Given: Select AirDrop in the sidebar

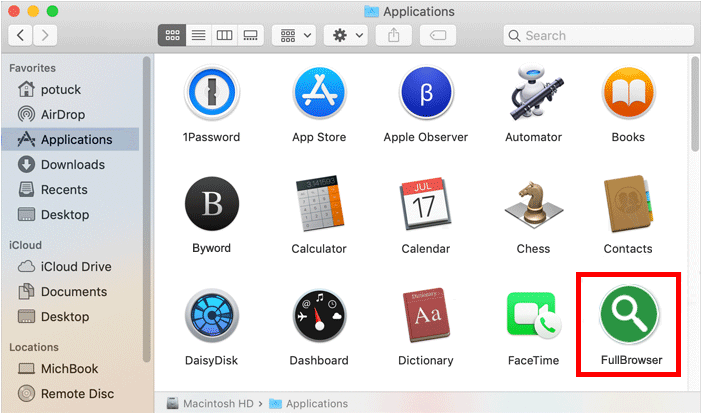Looking at the screenshot, I should (x=72, y=114).
